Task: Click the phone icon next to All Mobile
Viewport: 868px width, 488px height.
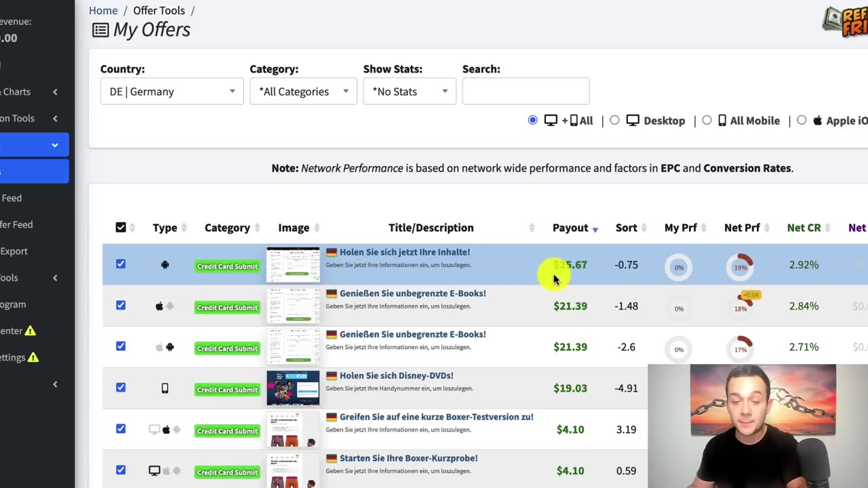Action: (x=722, y=121)
